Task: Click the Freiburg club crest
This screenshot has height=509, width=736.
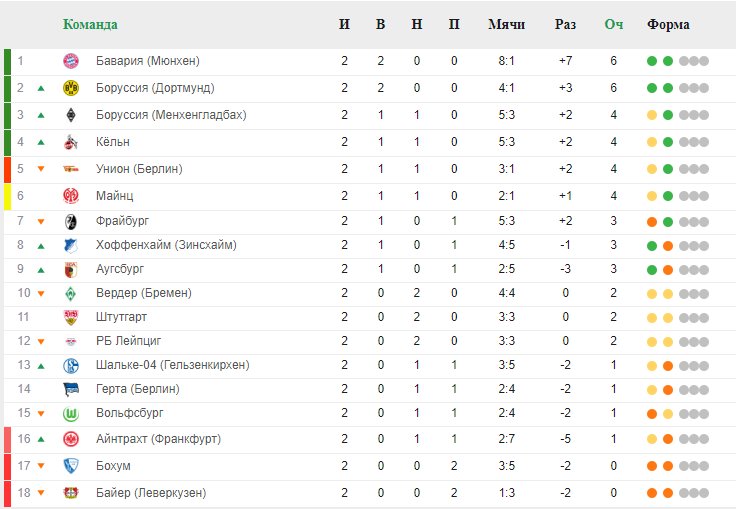Action: pos(70,220)
